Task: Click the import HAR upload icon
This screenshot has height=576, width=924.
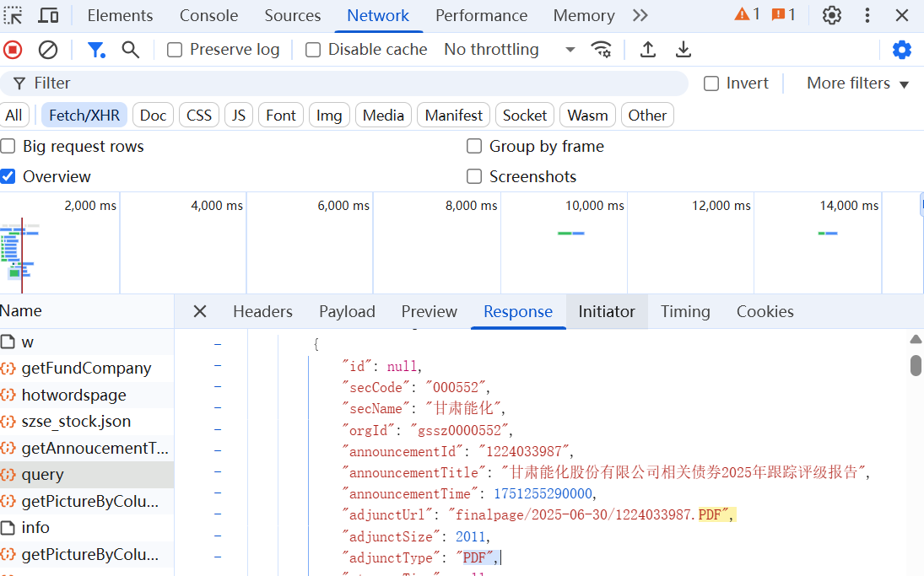Action: [648, 50]
